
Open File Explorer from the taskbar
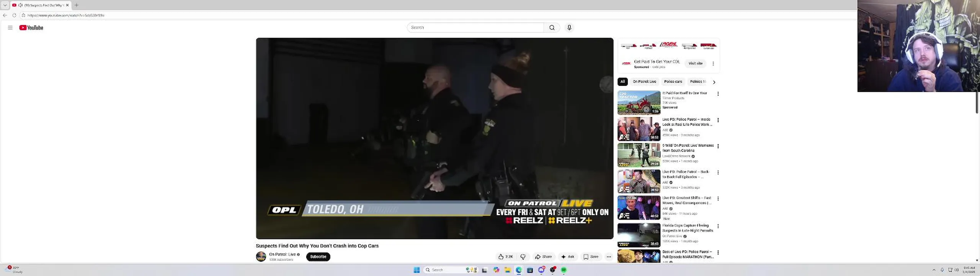[x=507, y=270]
